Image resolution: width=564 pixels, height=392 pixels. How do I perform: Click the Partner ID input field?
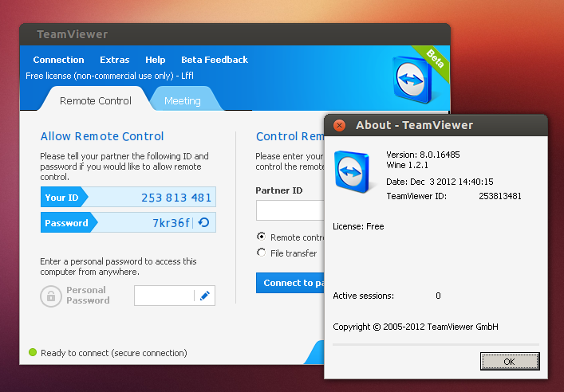click(290, 210)
